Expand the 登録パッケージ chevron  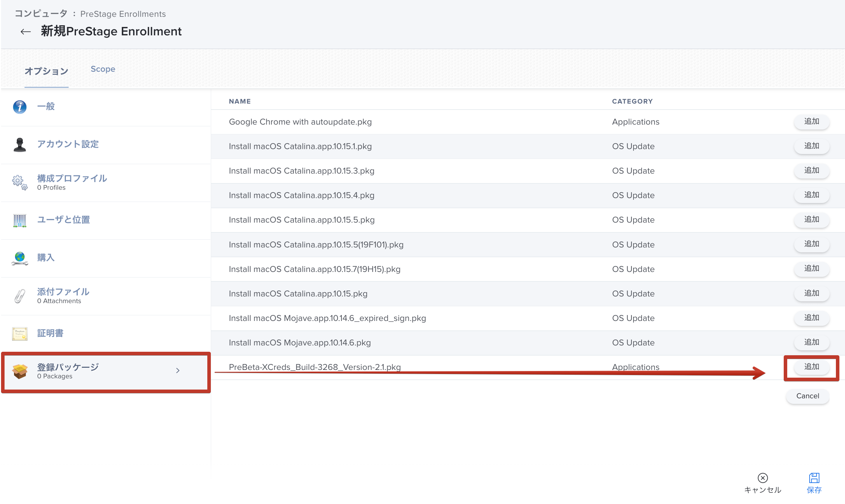coord(178,370)
